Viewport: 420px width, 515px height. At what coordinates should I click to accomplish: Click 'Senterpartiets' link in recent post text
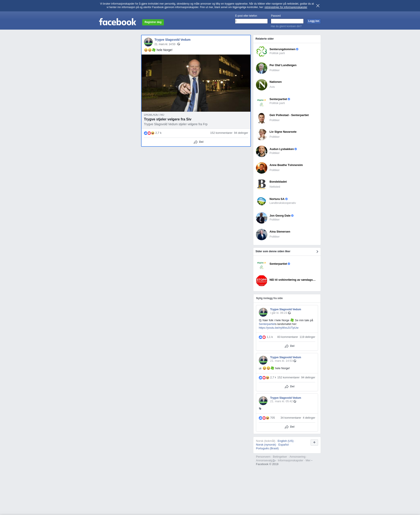click(267, 324)
